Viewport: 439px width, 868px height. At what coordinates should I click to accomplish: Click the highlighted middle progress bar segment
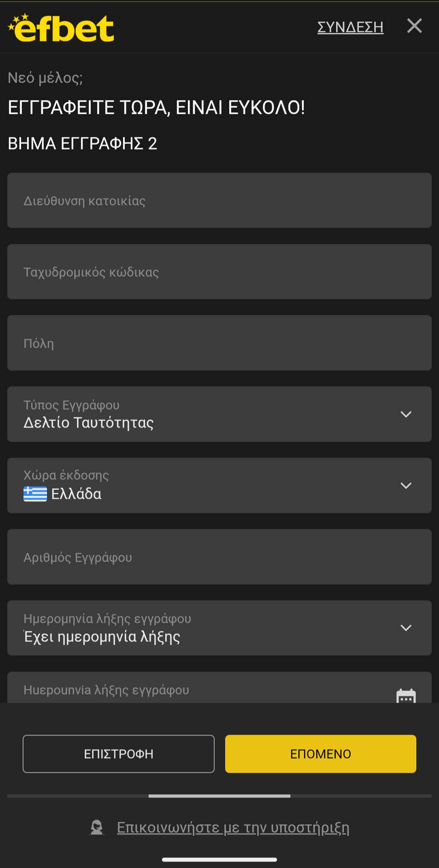(219, 796)
